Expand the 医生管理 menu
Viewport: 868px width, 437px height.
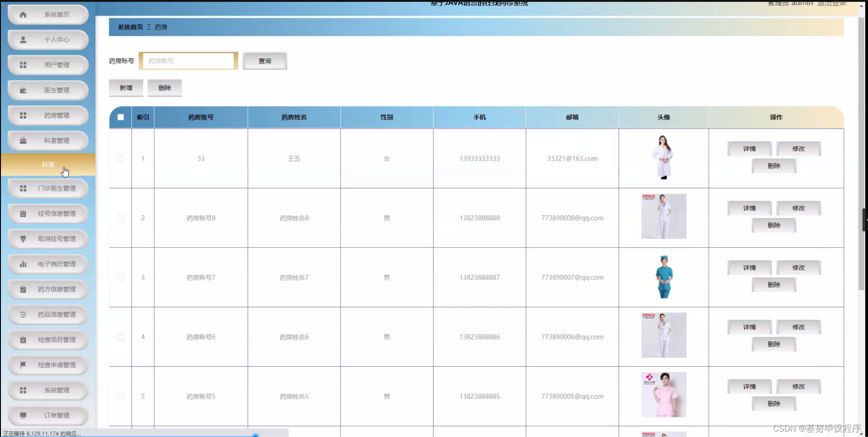[48, 90]
